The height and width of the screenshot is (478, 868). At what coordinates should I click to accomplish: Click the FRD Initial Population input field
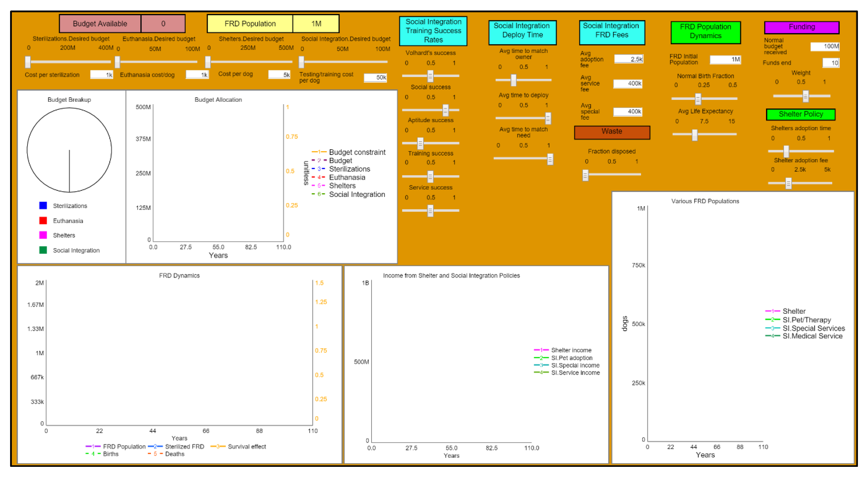725,60
